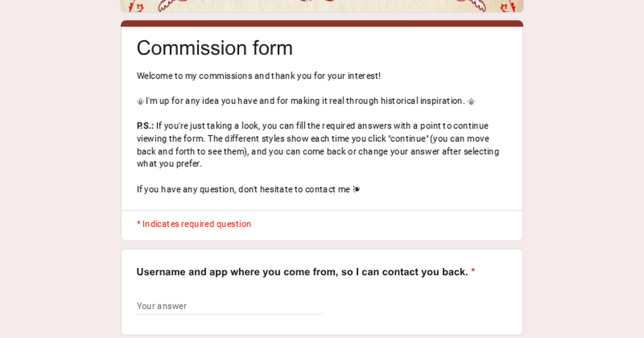Select the username and app question label

(x=302, y=272)
